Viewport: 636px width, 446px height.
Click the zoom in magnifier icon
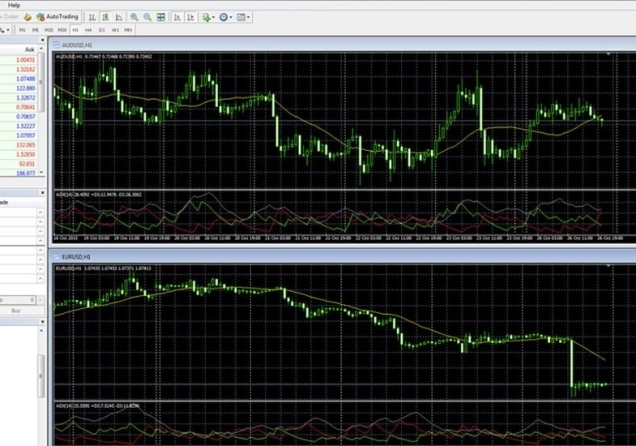[x=134, y=17]
